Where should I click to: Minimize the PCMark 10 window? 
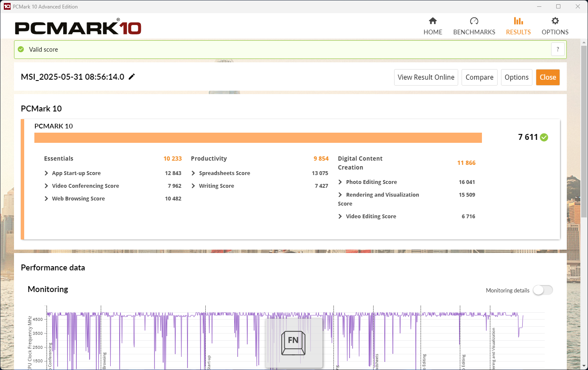[x=539, y=6]
